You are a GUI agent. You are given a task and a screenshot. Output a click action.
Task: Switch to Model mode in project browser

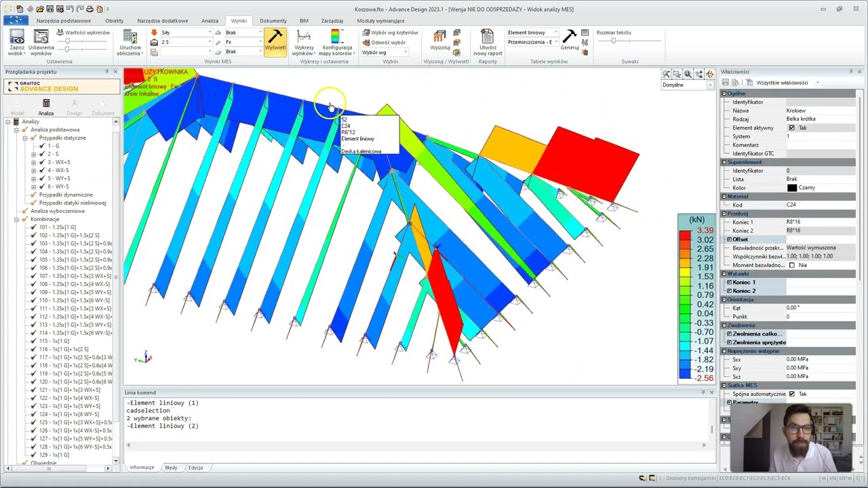coord(18,107)
